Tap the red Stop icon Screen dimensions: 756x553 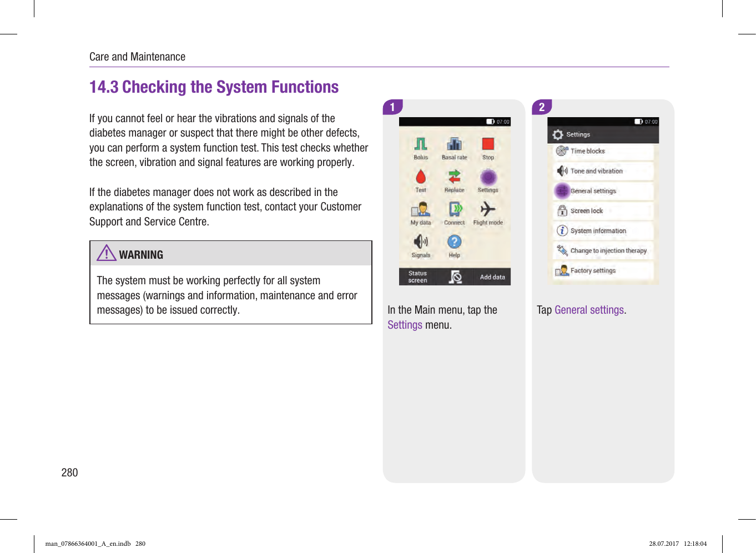click(x=488, y=144)
